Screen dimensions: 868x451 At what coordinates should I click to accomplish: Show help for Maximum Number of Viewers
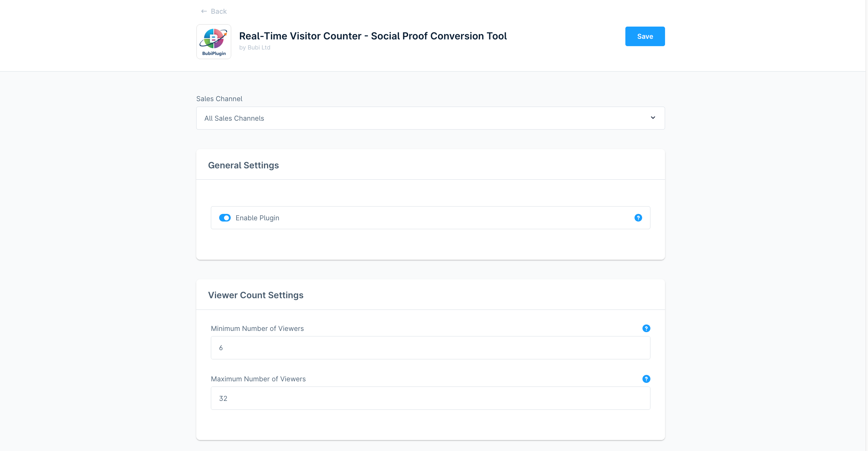(x=646, y=379)
